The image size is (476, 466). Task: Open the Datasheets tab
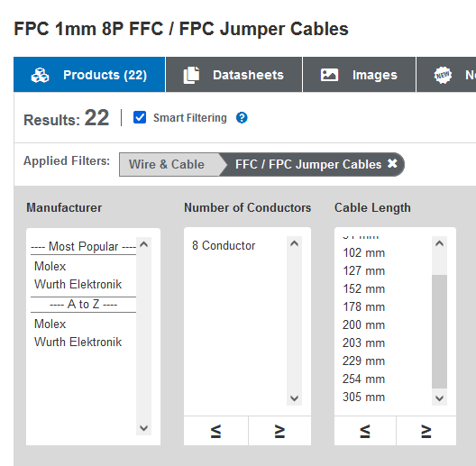click(x=233, y=75)
